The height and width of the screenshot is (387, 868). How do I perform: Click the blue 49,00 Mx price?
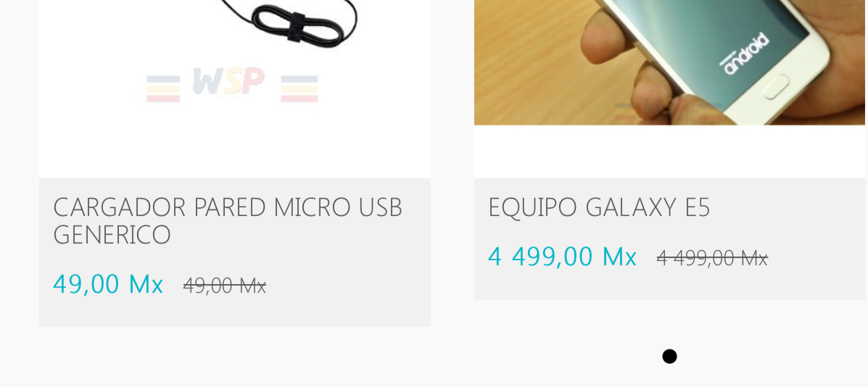tap(108, 283)
